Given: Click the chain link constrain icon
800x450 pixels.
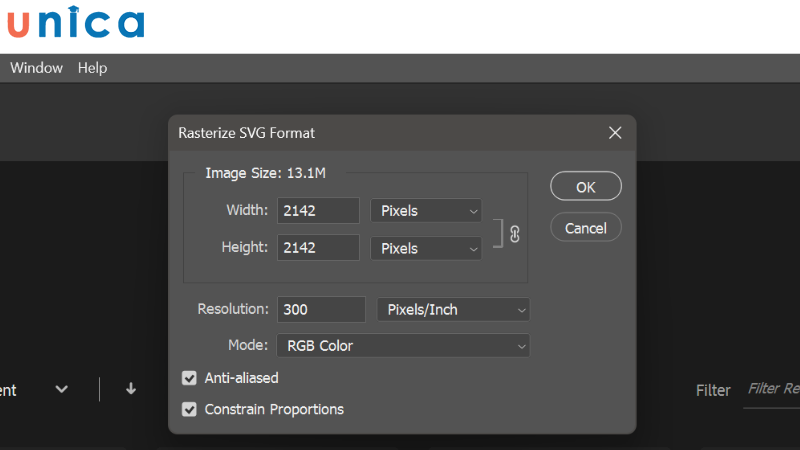Looking at the screenshot, I should click(x=515, y=234).
